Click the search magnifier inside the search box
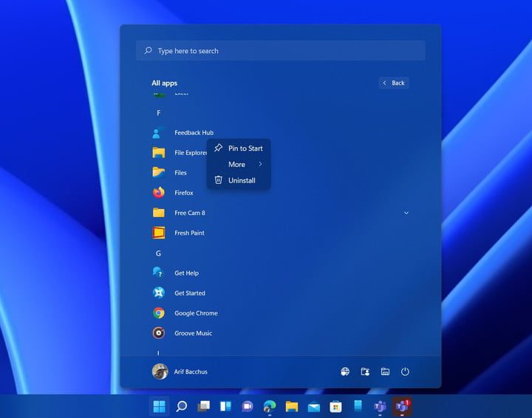 149,50
